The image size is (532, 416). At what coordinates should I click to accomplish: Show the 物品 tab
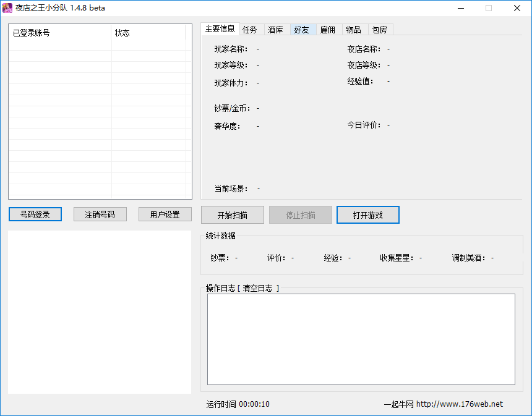click(354, 30)
